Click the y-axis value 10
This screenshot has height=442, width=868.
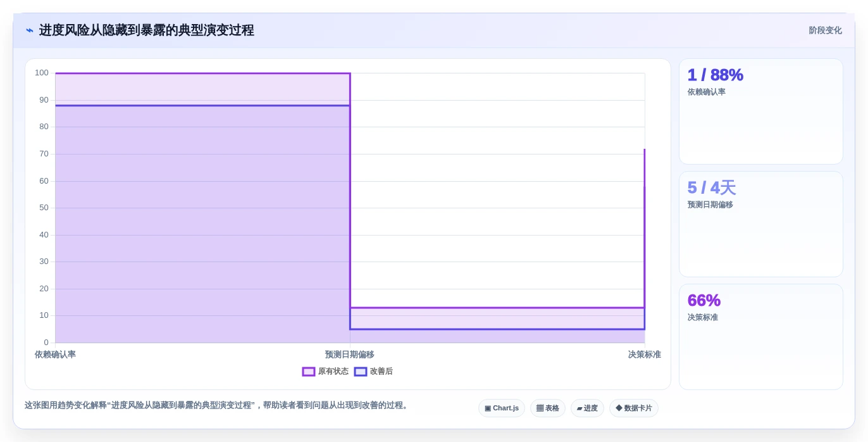tap(44, 315)
